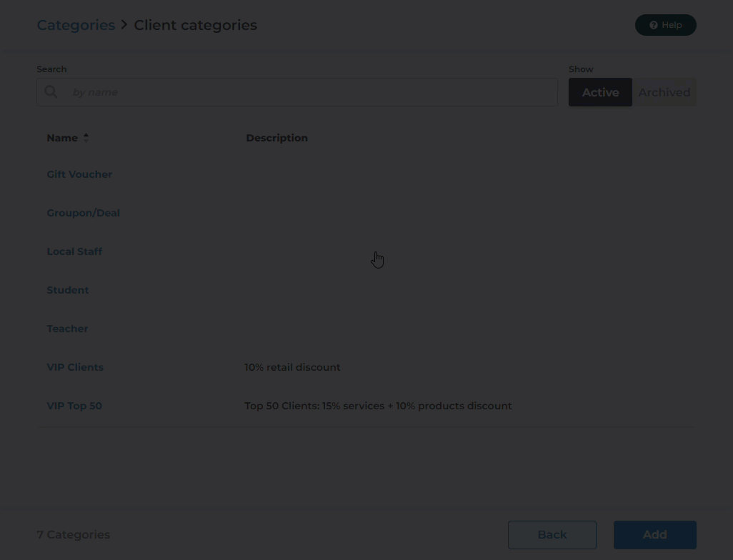Select the 'Top 50 Clients' discount description
This screenshot has height=560, width=733.
pos(378,406)
